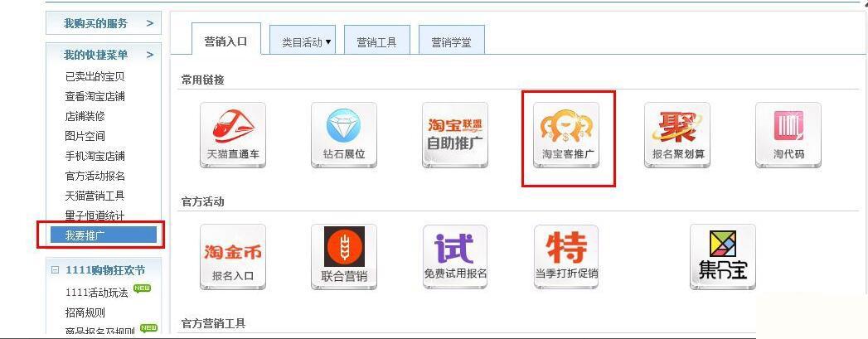
Task: Switch to the 营销学堂 tab
Action: point(451,40)
